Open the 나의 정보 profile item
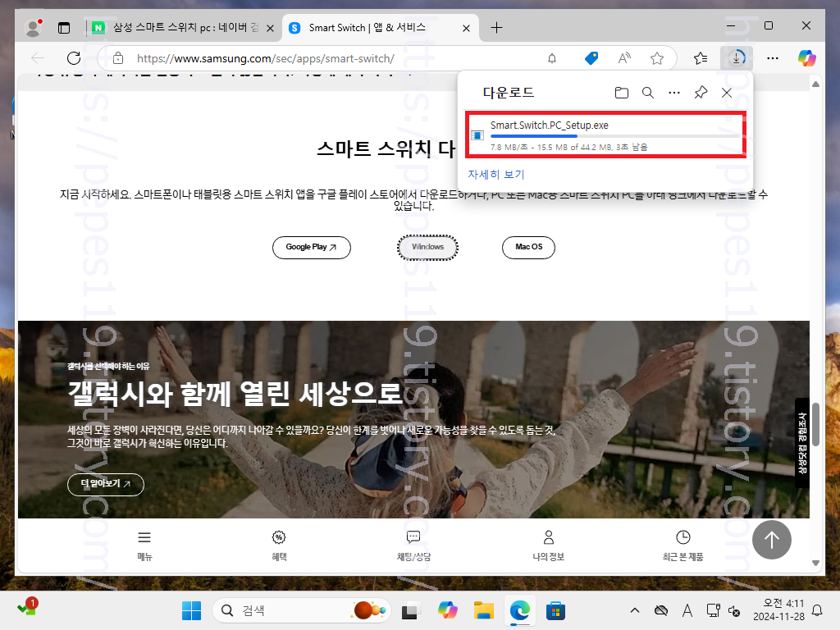Image resolution: width=840 pixels, height=630 pixels. pos(548,546)
